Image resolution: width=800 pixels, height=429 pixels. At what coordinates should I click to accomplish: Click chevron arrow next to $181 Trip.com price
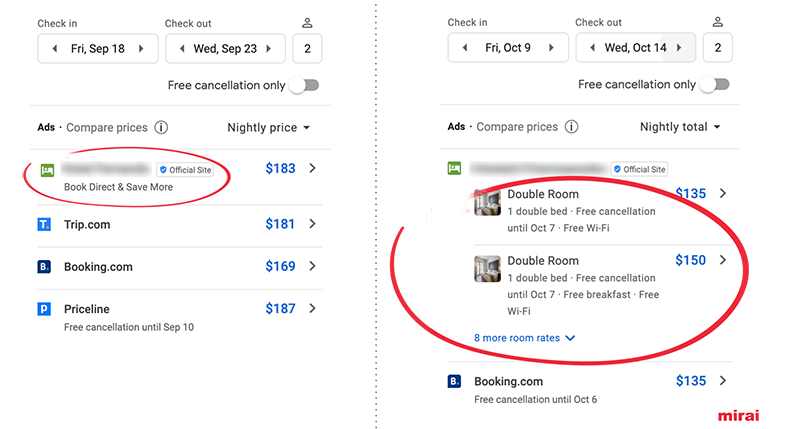[312, 225]
